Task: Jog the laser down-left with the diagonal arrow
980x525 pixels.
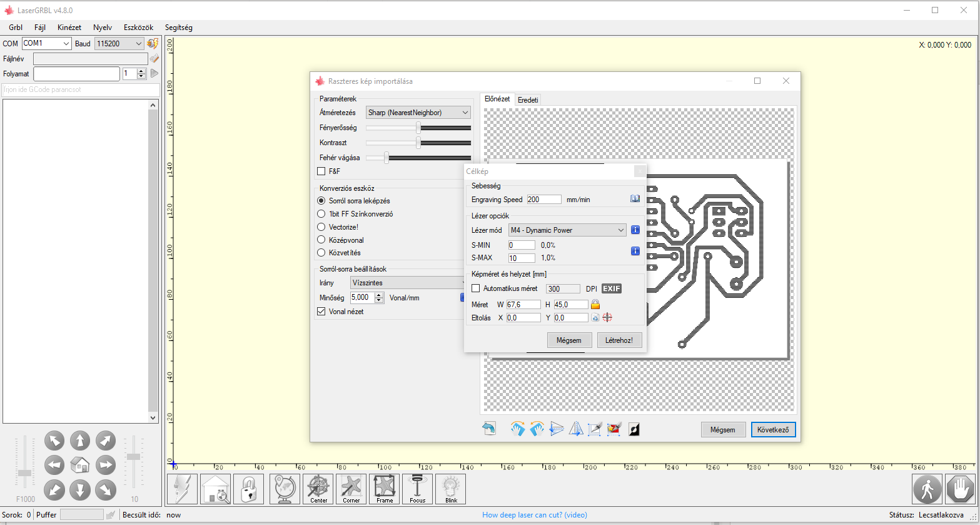Action: pyautogui.click(x=55, y=489)
